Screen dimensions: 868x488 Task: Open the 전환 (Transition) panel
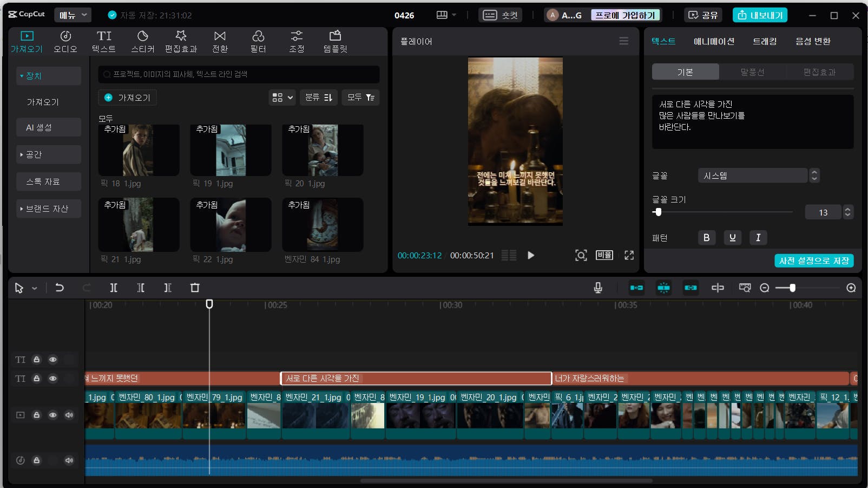(220, 41)
